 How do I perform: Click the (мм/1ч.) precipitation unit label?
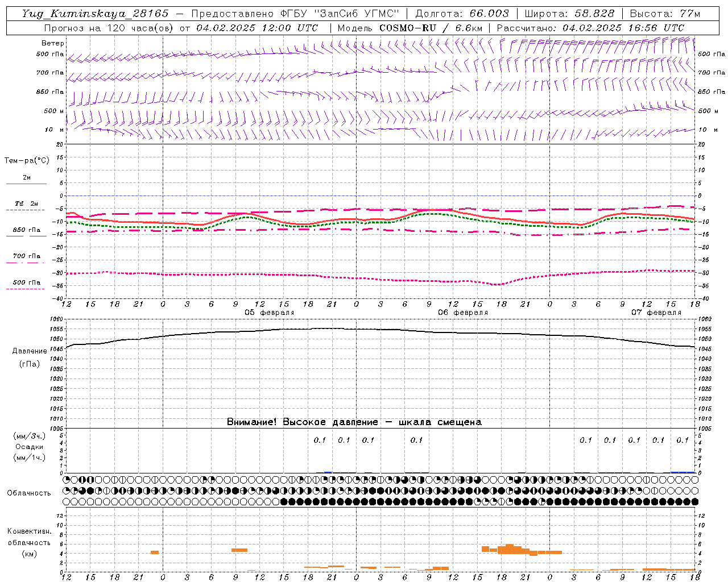click(x=30, y=458)
